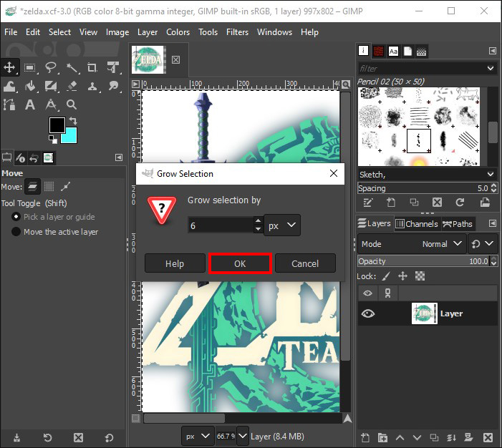Click the cyan background color swatch
The image size is (502, 448).
click(x=69, y=135)
